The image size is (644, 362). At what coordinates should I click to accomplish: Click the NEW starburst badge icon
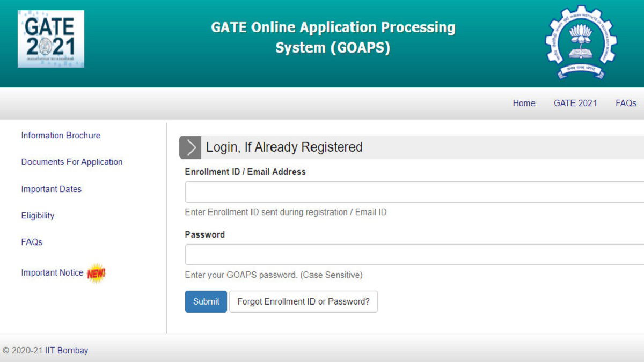click(97, 274)
